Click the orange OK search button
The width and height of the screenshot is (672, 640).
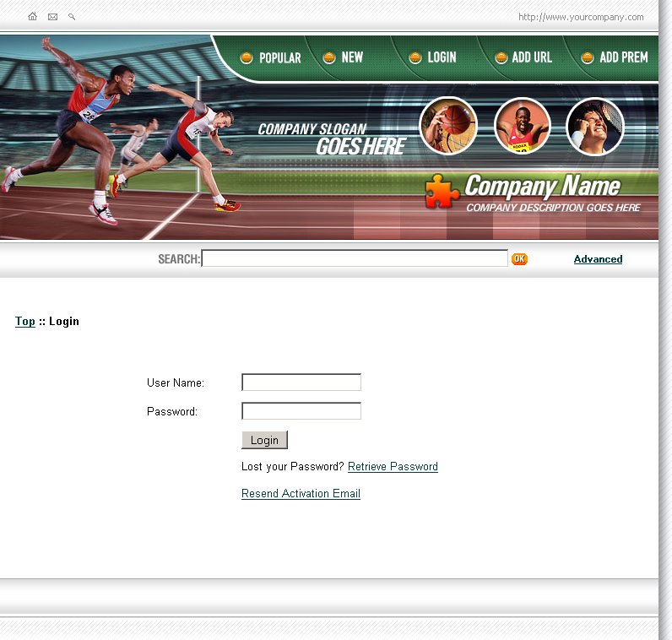[519, 258]
